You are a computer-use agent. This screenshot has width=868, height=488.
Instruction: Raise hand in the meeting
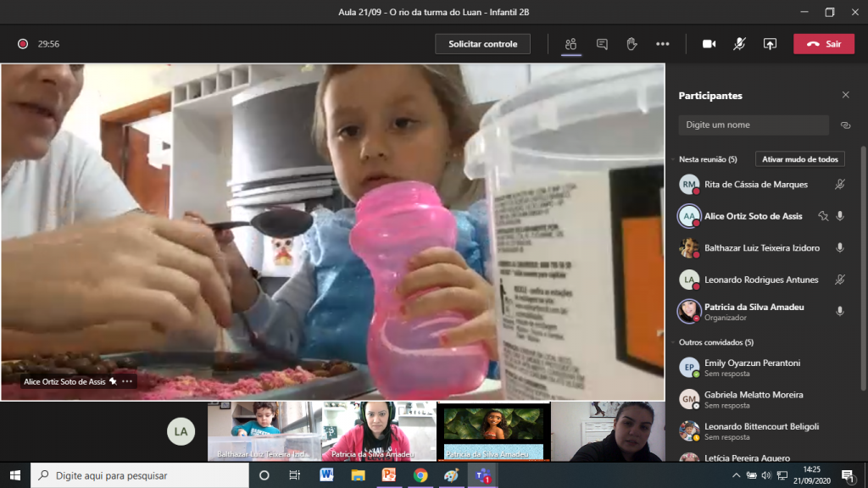(632, 44)
